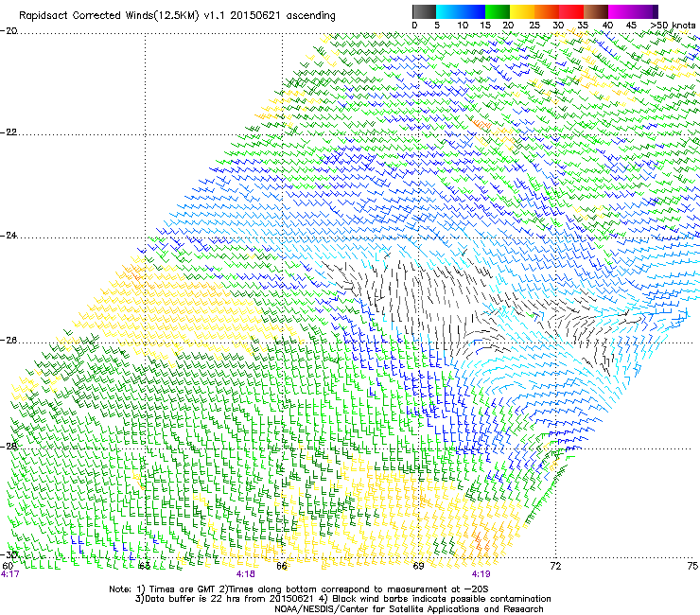
Task: Click the legend label '0'
Action: pyautogui.click(x=414, y=25)
